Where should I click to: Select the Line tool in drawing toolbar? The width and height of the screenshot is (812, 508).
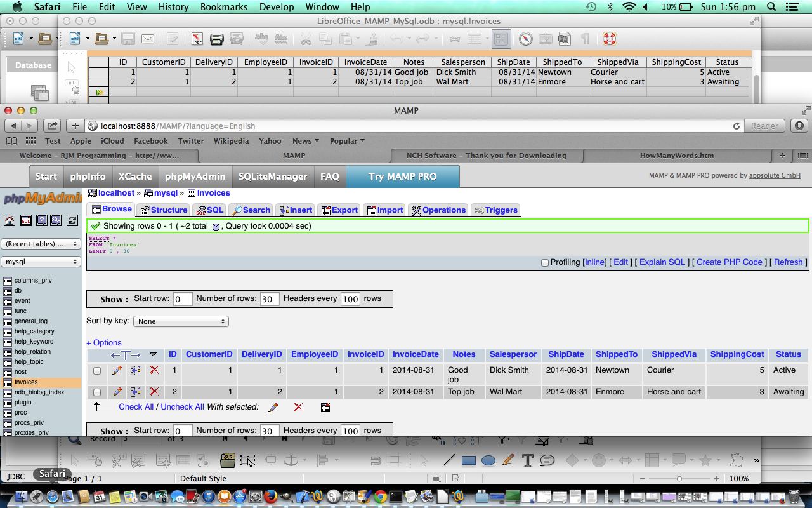pyautogui.click(x=449, y=460)
